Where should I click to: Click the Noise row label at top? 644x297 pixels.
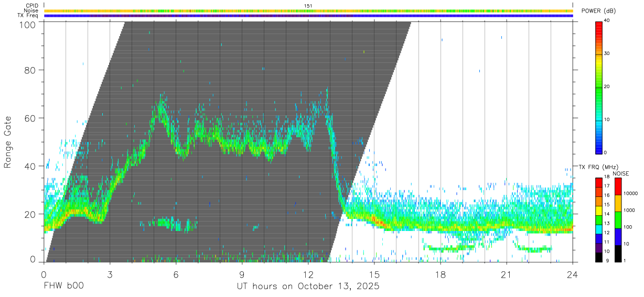(31, 10)
